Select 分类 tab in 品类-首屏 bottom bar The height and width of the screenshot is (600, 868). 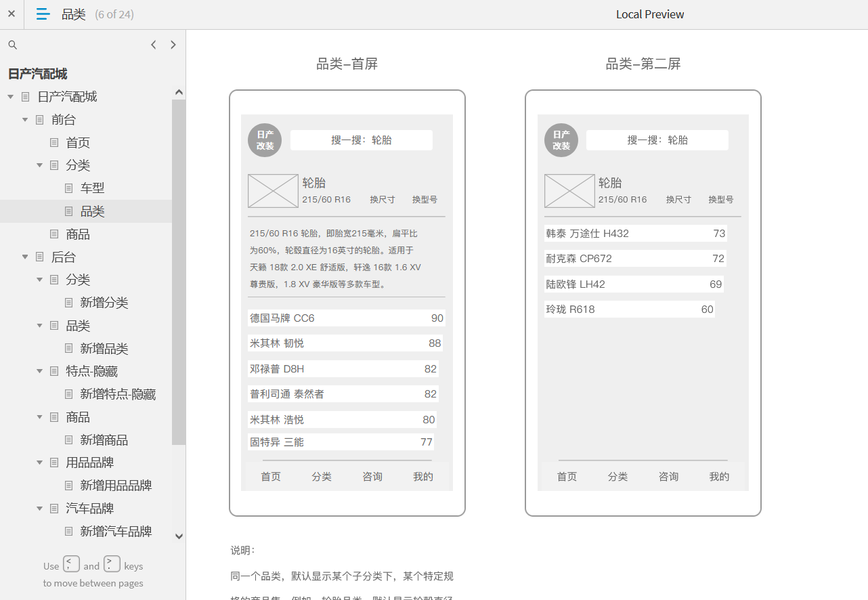(x=322, y=477)
